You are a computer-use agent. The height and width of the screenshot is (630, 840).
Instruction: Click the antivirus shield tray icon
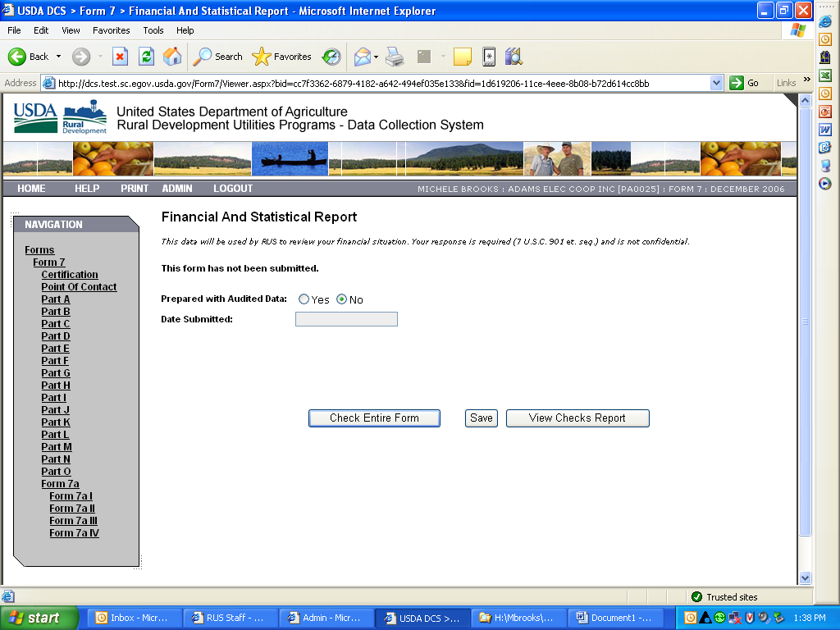tap(750, 618)
